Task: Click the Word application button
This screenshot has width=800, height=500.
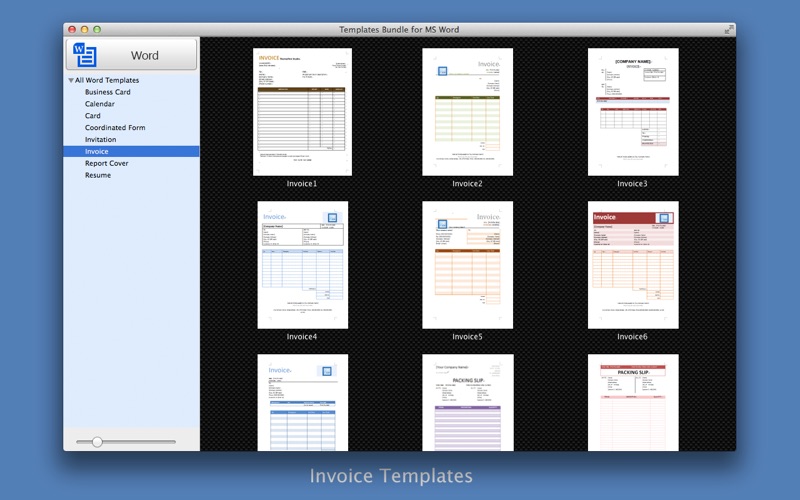Action: click(131, 54)
